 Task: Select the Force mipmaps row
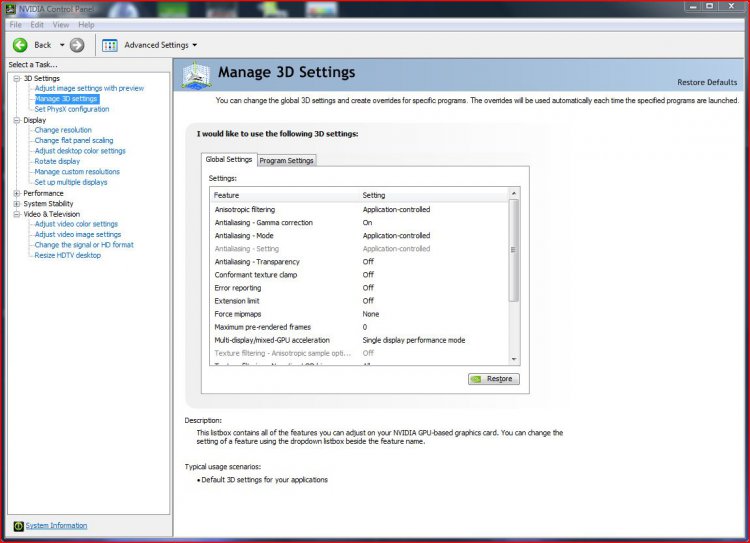pyautogui.click(x=360, y=314)
